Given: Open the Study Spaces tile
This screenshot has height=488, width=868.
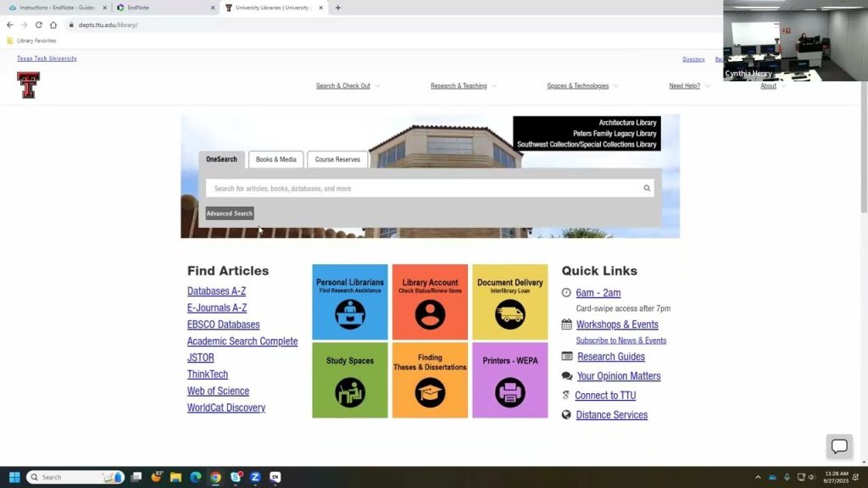Looking at the screenshot, I should [350, 380].
